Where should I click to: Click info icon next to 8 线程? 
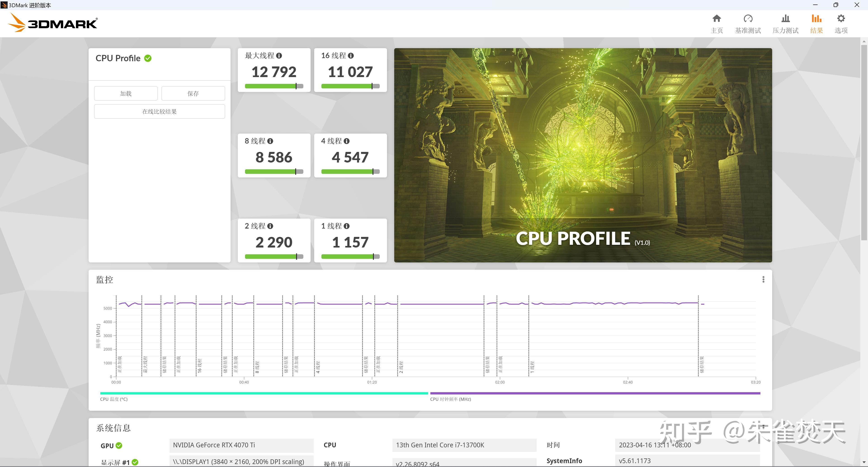pyautogui.click(x=270, y=141)
